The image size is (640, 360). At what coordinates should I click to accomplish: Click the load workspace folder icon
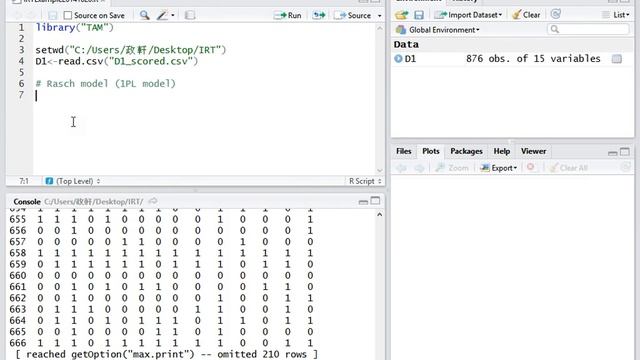(x=402, y=15)
